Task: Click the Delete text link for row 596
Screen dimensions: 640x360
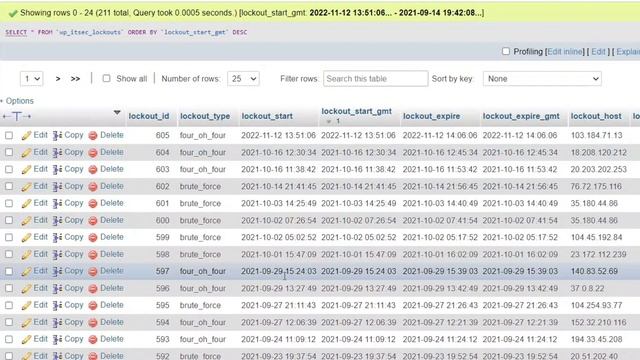Action: [112, 288]
